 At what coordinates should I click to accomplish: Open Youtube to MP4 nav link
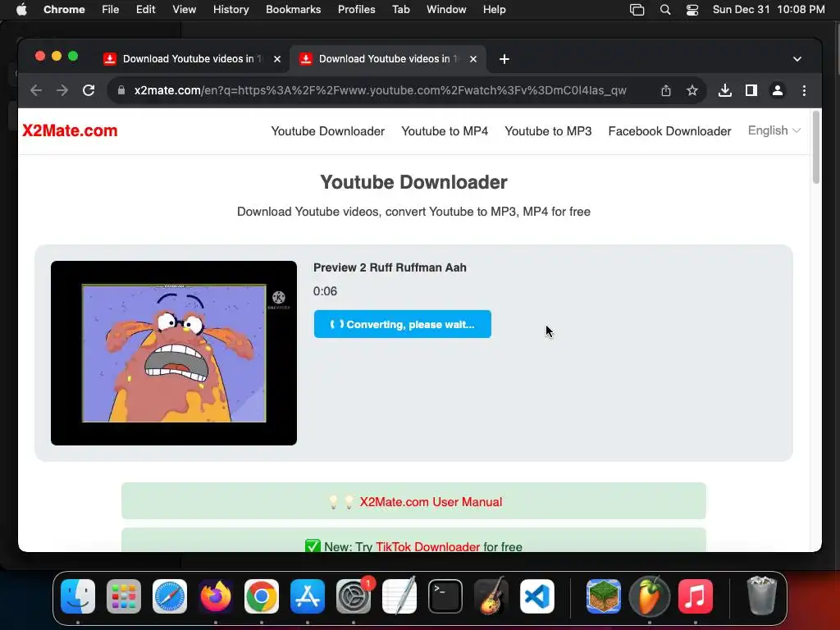tap(445, 131)
